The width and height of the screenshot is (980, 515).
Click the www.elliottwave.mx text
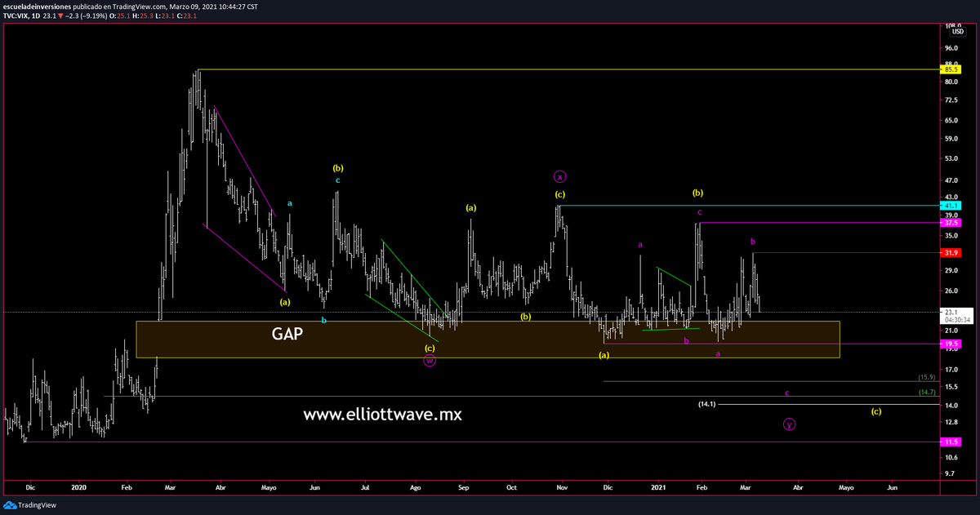pos(382,415)
